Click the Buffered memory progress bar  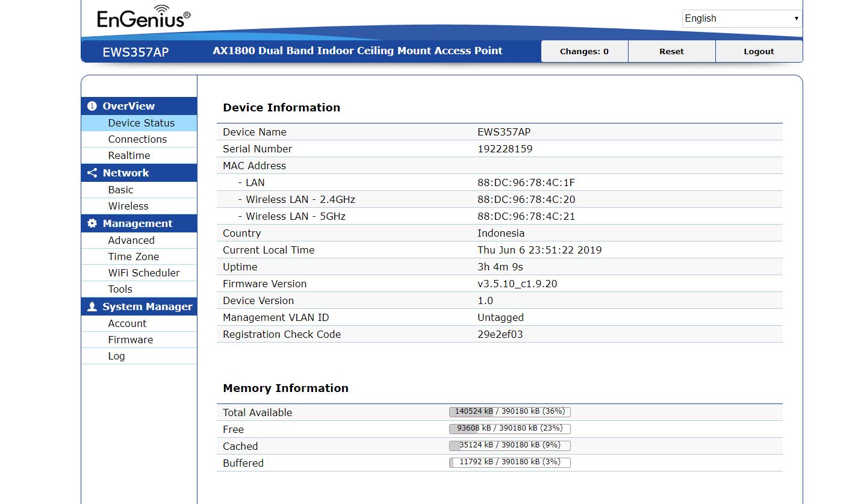click(x=510, y=462)
